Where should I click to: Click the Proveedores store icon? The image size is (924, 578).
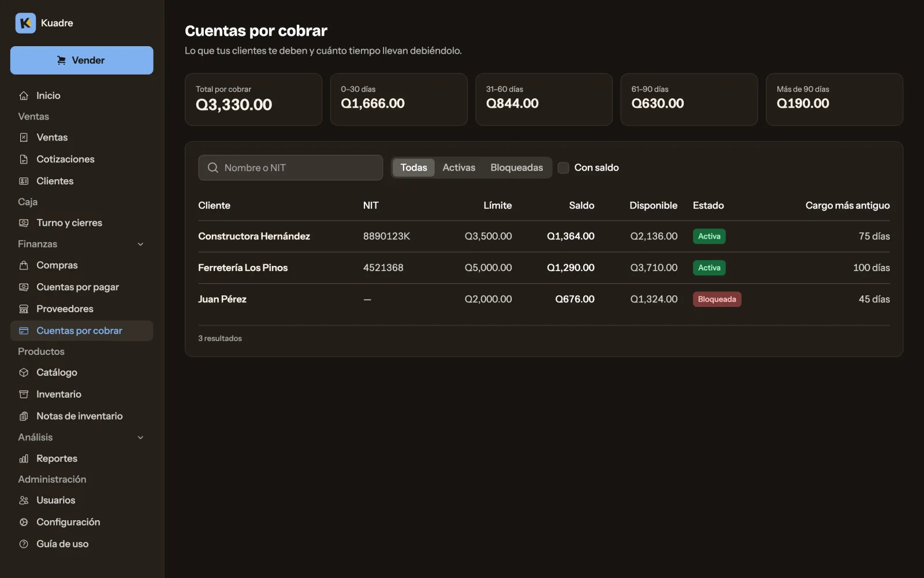(x=24, y=309)
